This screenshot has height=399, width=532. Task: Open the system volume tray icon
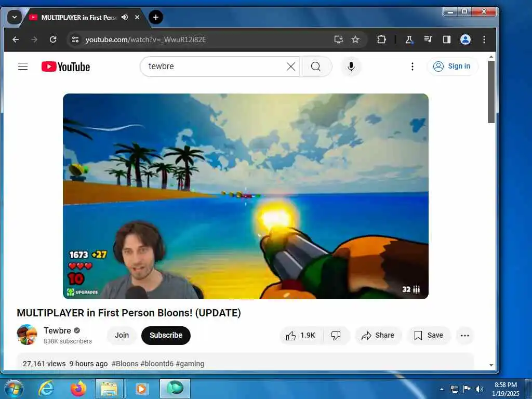(480, 389)
